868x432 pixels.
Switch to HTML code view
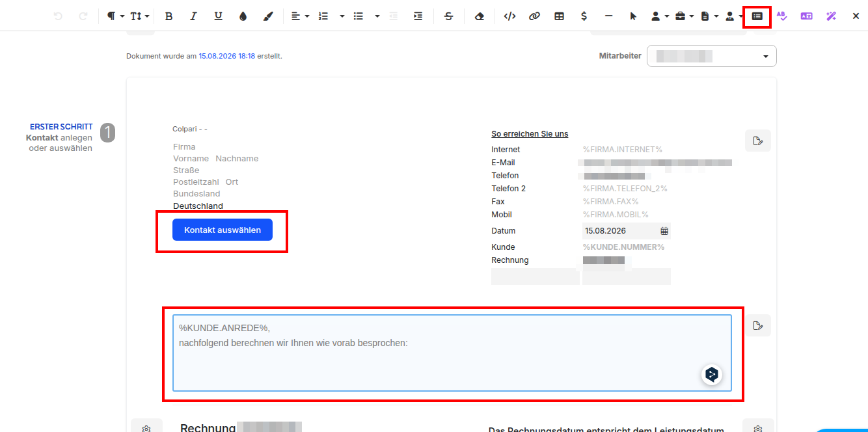pyautogui.click(x=509, y=16)
